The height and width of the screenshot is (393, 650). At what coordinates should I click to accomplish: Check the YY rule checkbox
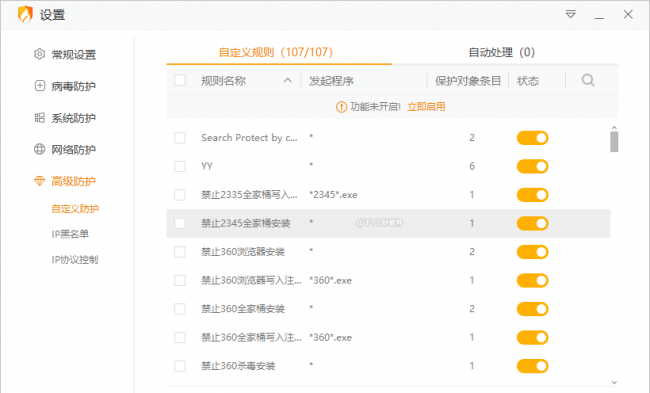coord(180,166)
